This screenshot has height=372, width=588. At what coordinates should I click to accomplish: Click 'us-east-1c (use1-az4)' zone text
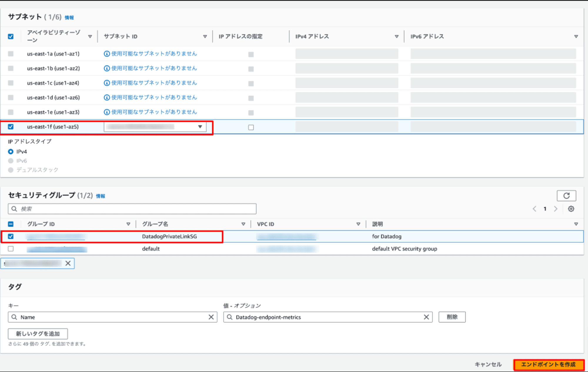pyautogui.click(x=53, y=83)
